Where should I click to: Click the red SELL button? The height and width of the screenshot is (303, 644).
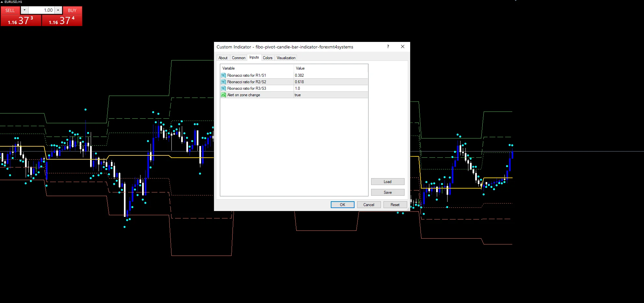(10, 10)
